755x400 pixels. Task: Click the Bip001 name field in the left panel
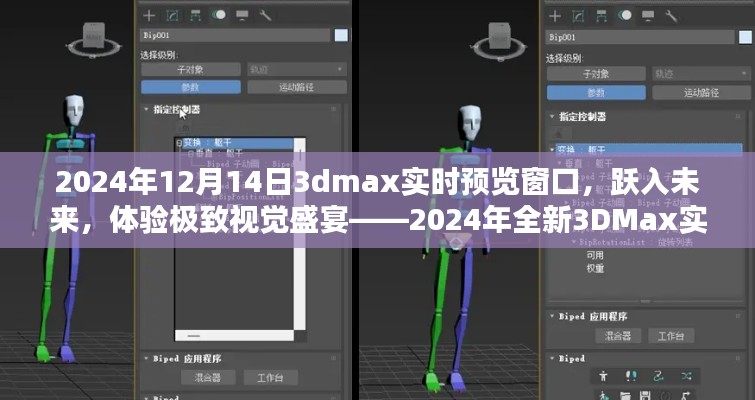[x=235, y=35]
